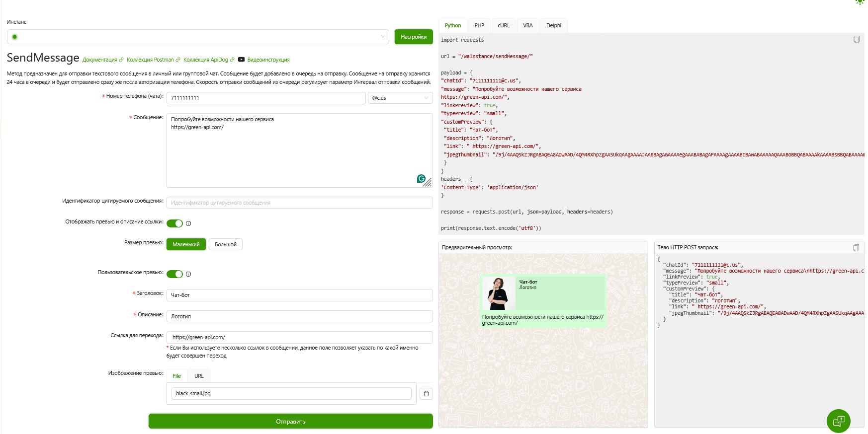Delete the black_small.jpg preview file
This screenshot has height=434, width=868.
(426, 394)
